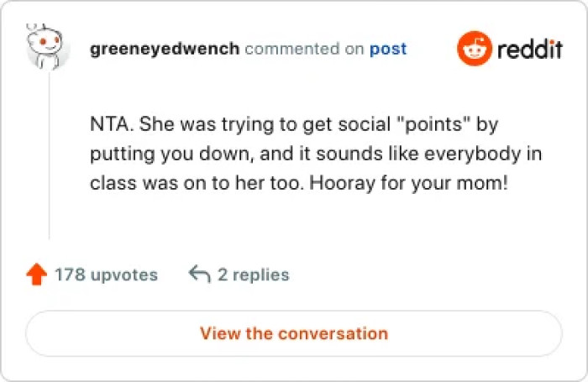This screenshot has width=588, height=382.
Task: Open the "2 replies" link
Action: pos(253,275)
